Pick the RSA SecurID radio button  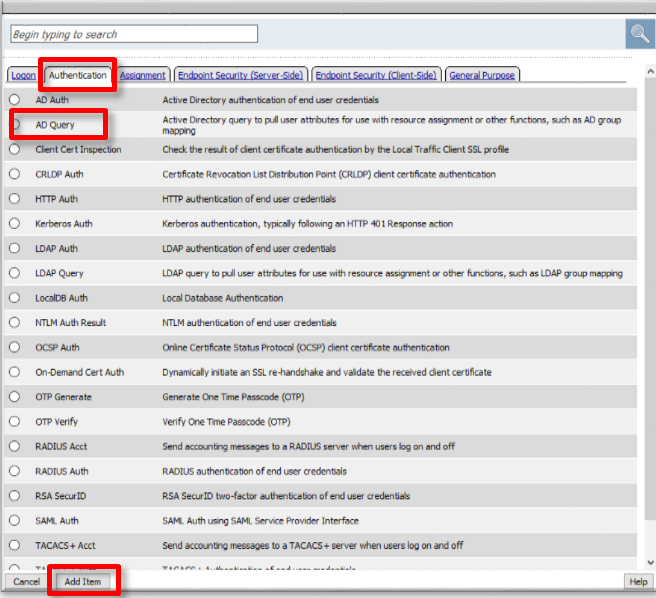point(15,495)
